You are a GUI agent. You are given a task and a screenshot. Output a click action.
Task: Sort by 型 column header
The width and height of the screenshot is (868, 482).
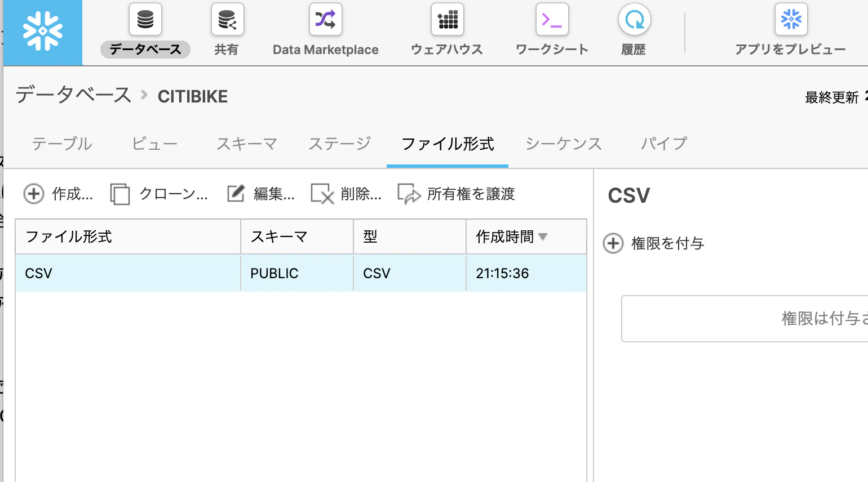(x=410, y=236)
